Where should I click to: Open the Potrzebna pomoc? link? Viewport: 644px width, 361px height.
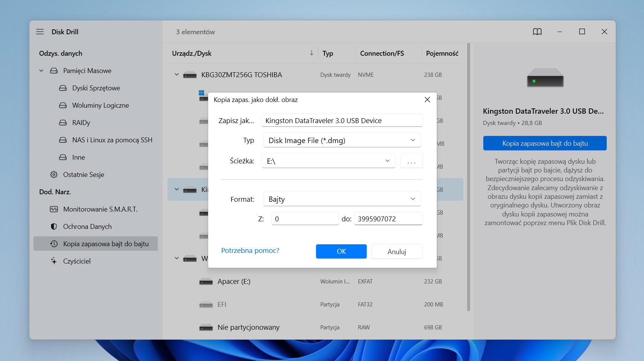point(250,251)
